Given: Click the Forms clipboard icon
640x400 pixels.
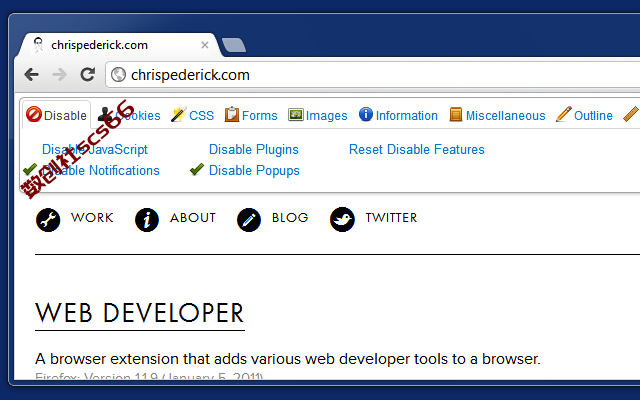Looking at the screenshot, I should pos(232,115).
